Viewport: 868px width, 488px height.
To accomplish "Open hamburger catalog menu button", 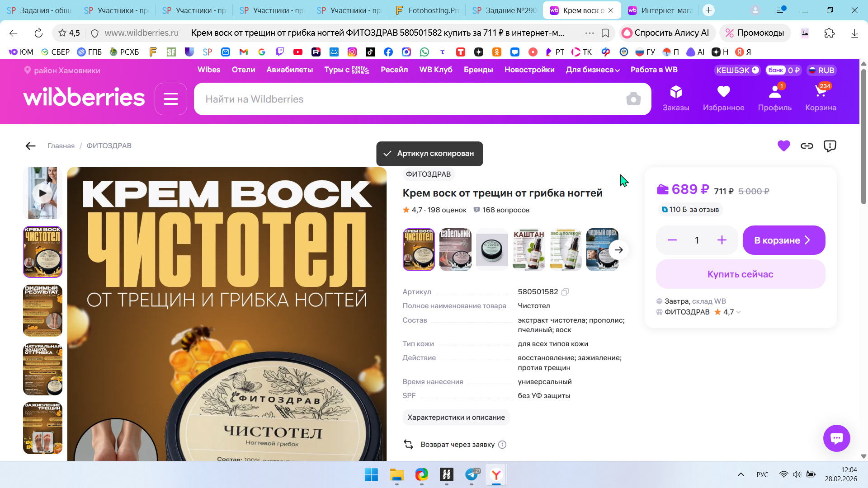I will [x=170, y=99].
